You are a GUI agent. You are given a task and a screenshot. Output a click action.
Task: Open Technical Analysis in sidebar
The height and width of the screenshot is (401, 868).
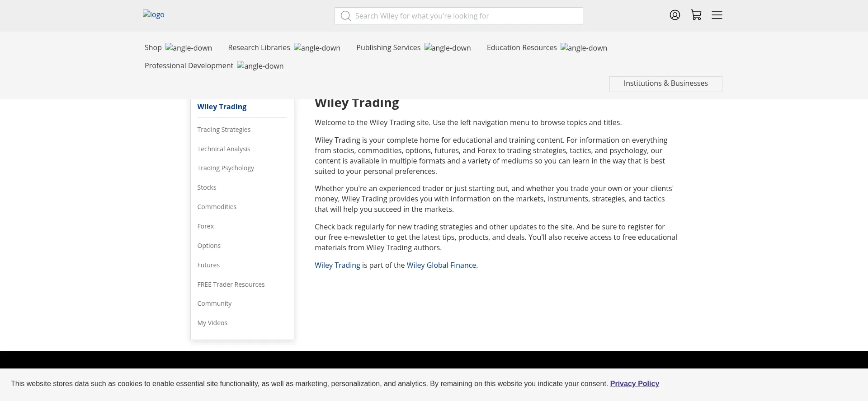[224, 149]
